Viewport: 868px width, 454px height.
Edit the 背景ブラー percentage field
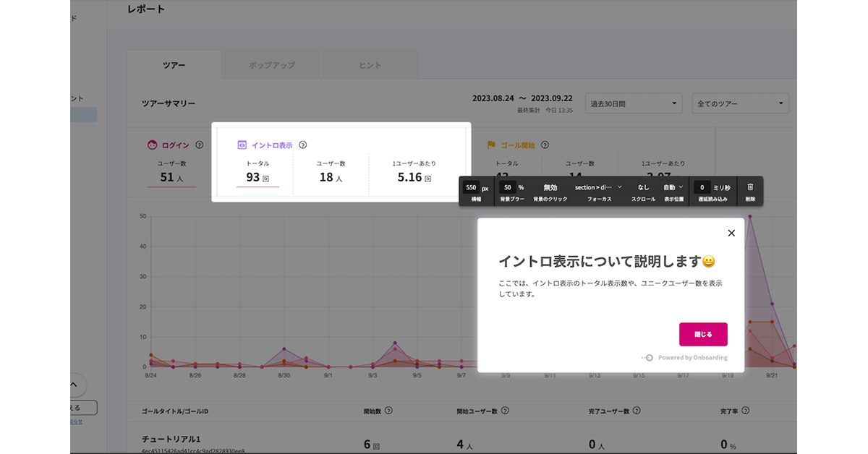coord(508,187)
